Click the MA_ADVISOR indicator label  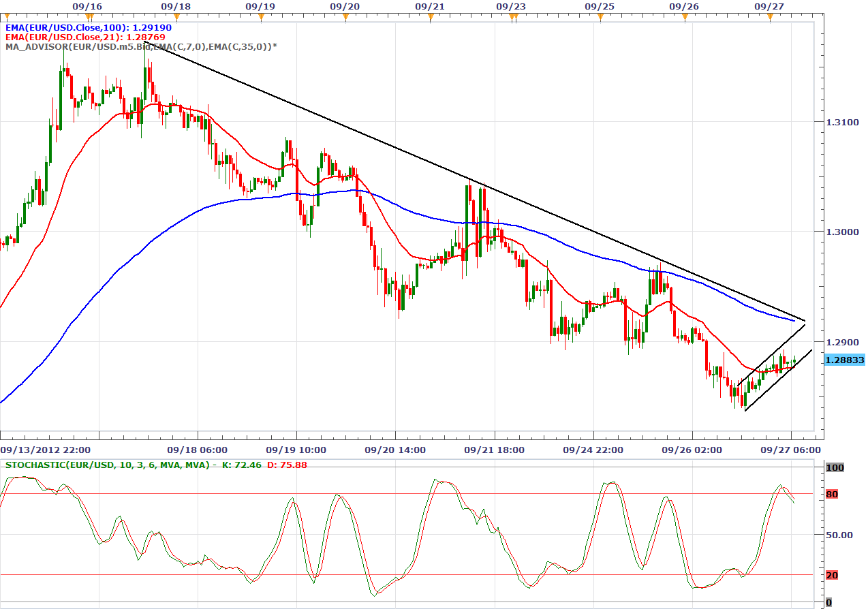click(141, 46)
